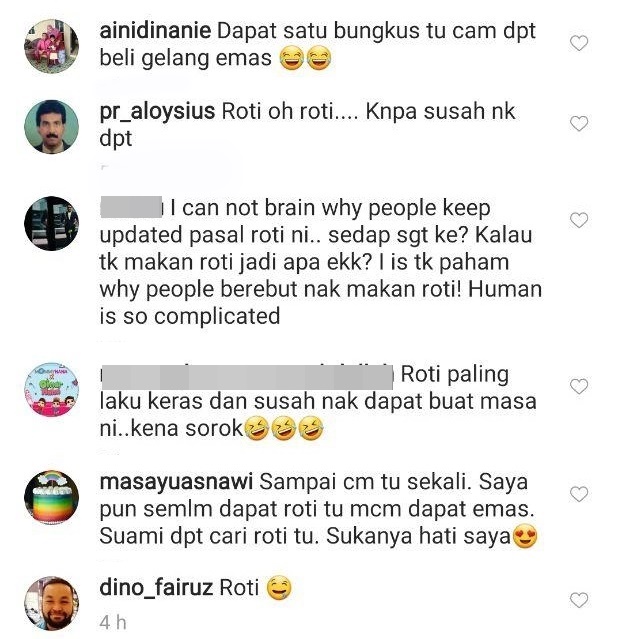Go to dino_fairuz's profile via username
Screen dimensions: 622x639
(x=156, y=588)
